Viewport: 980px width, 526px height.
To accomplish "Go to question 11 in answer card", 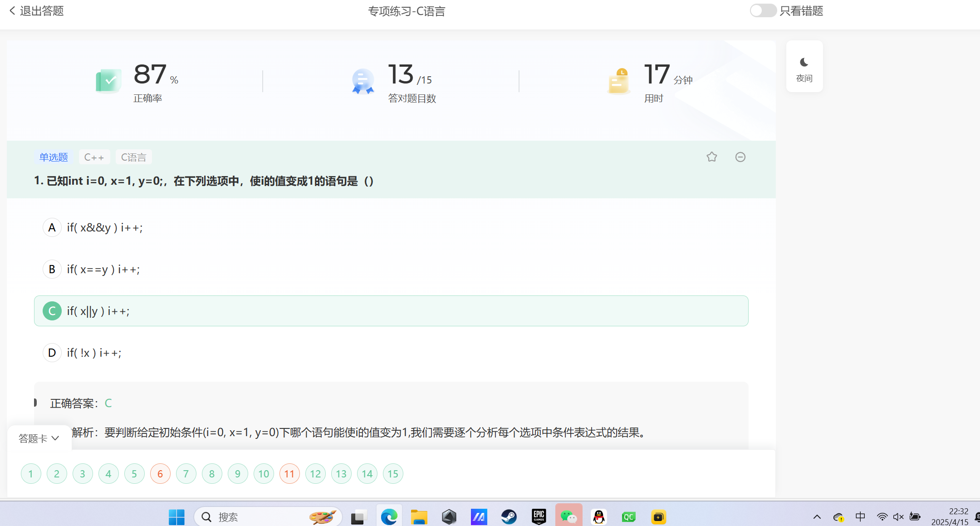I will tap(289, 474).
